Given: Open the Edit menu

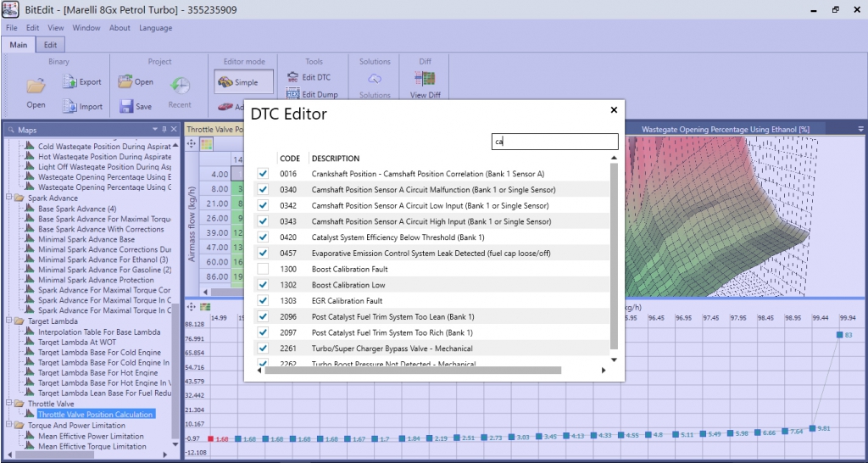Looking at the screenshot, I should coord(33,28).
